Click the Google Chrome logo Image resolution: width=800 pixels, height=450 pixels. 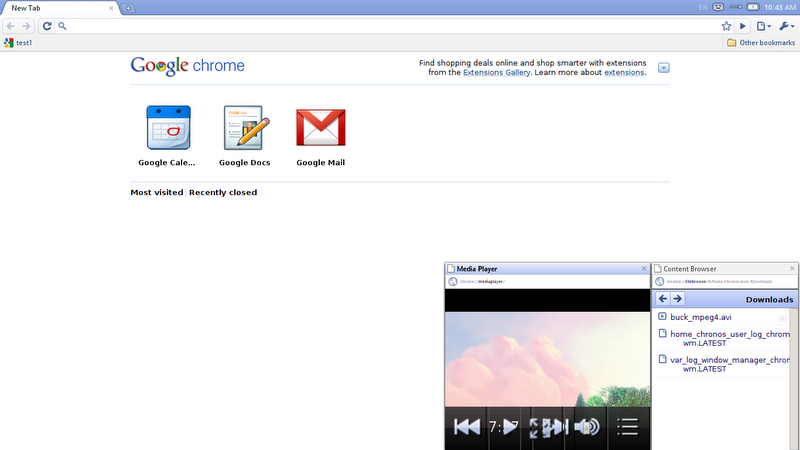click(187, 66)
